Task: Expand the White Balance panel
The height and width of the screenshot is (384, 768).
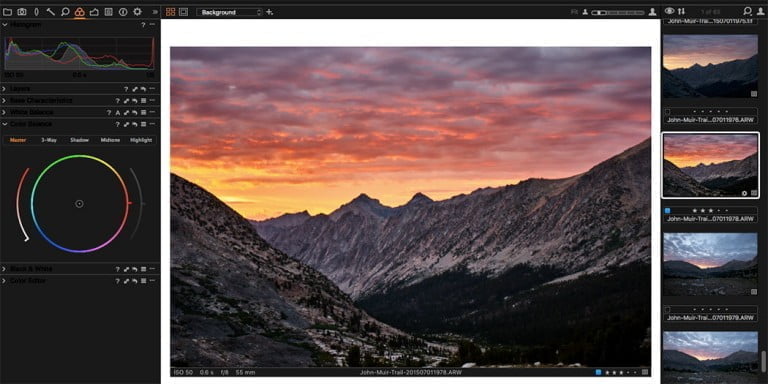Action: [5, 113]
